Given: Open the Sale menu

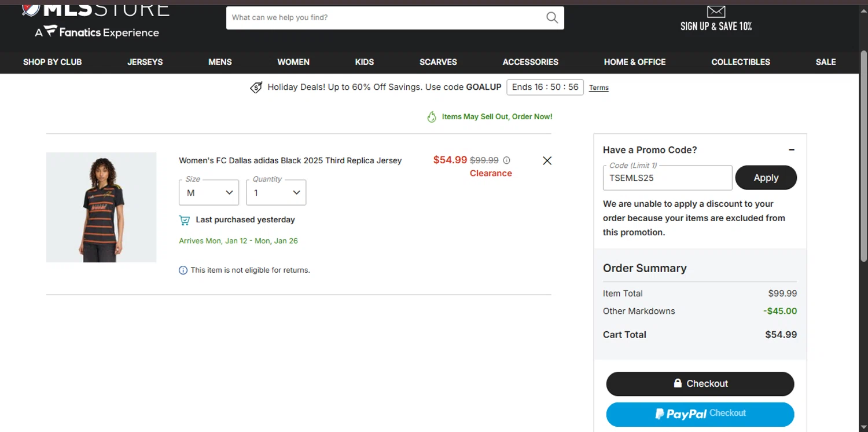Looking at the screenshot, I should pyautogui.click(x=826, y=62).
